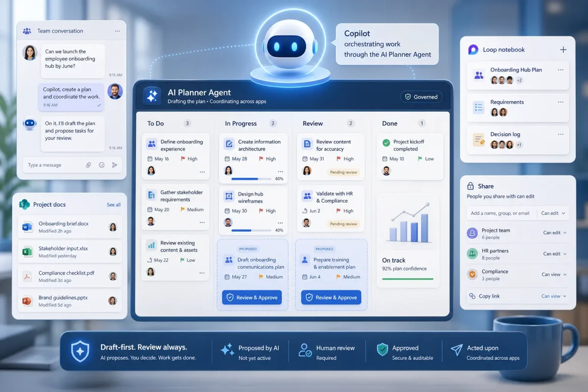588x392 pixels.
Task: Click the 60% progress bar on Create information architecture
Action: coord(252,179)
